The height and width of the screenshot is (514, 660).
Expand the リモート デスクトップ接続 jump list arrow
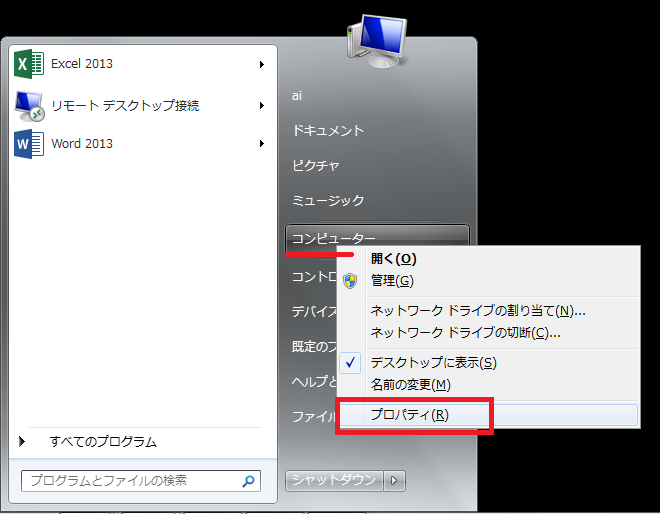coord(261,105)
